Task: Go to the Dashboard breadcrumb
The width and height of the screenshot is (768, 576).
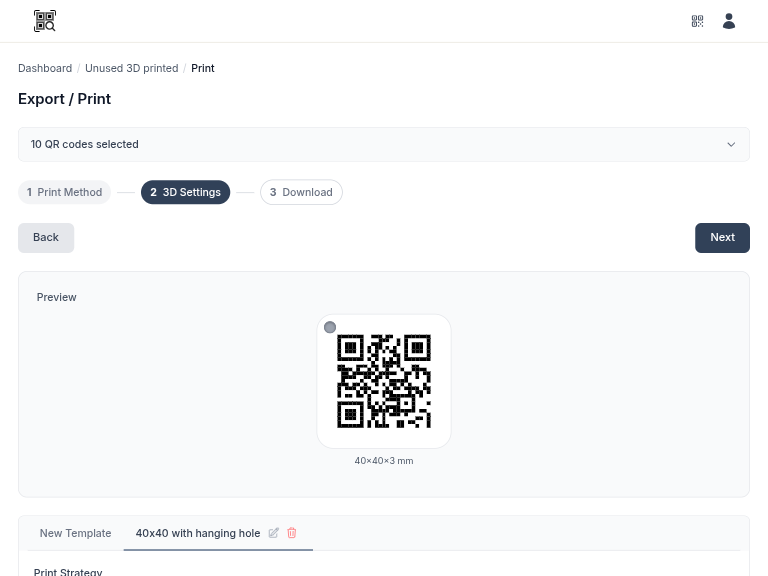Action: click(45, 68)
